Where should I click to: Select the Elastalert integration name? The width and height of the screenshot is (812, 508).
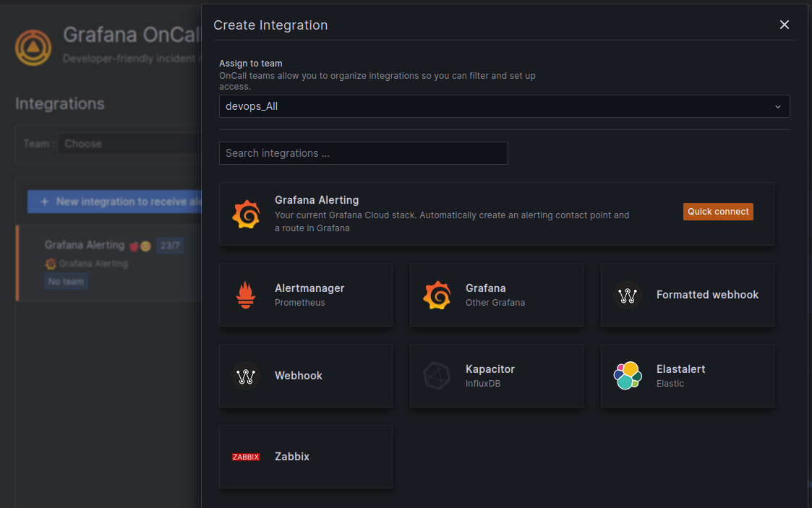(680, 369)
